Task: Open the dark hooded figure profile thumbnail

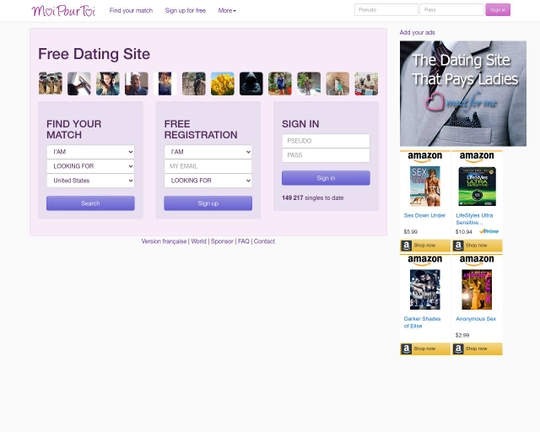Action: (251, 84)
